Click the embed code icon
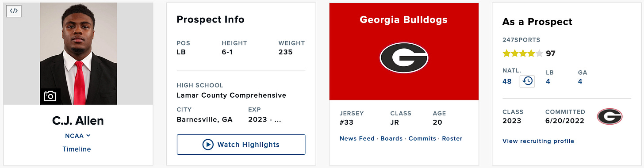 coord(14,11)
